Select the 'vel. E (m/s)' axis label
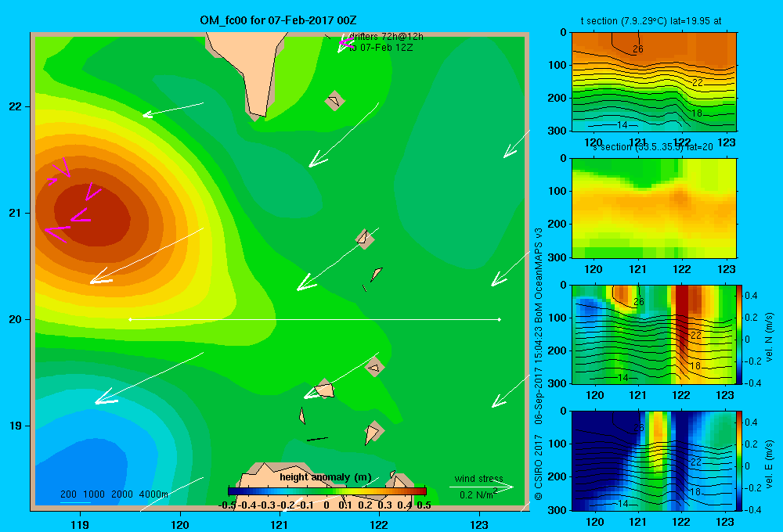783x532 pixels. [769, 464]
